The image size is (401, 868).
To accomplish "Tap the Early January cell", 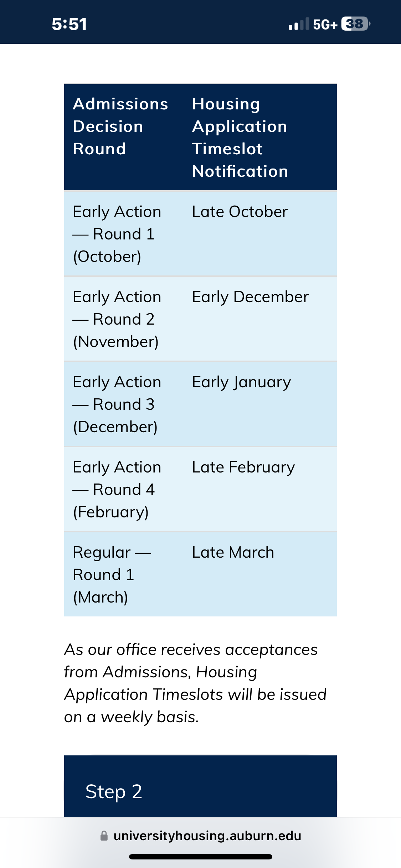I will pos(260,404).
